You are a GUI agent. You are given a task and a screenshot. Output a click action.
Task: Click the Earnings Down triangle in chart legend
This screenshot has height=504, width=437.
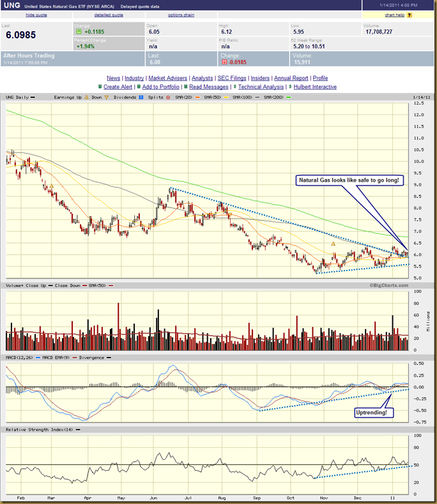tap(106, 97)
